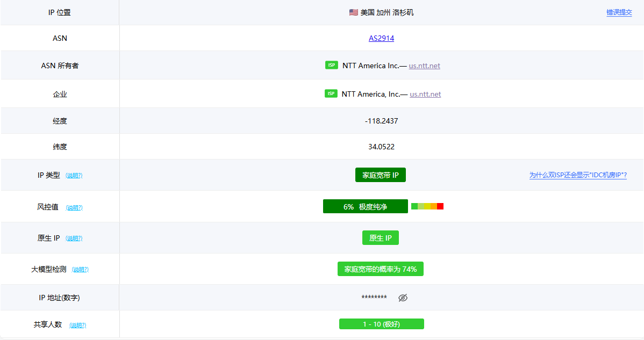Click the risk level color gradient bar
This screenshot has width=644, height=340.
(427, 206)
